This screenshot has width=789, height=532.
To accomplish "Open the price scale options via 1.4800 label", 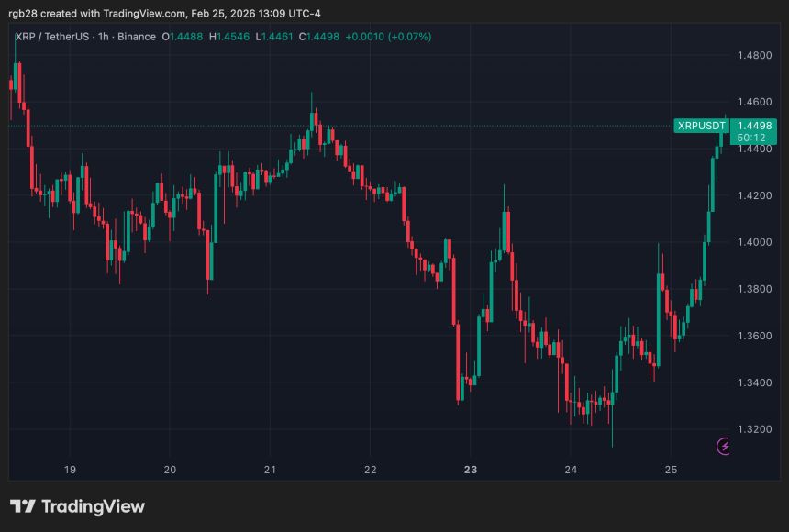I will (x=756, y=55).
